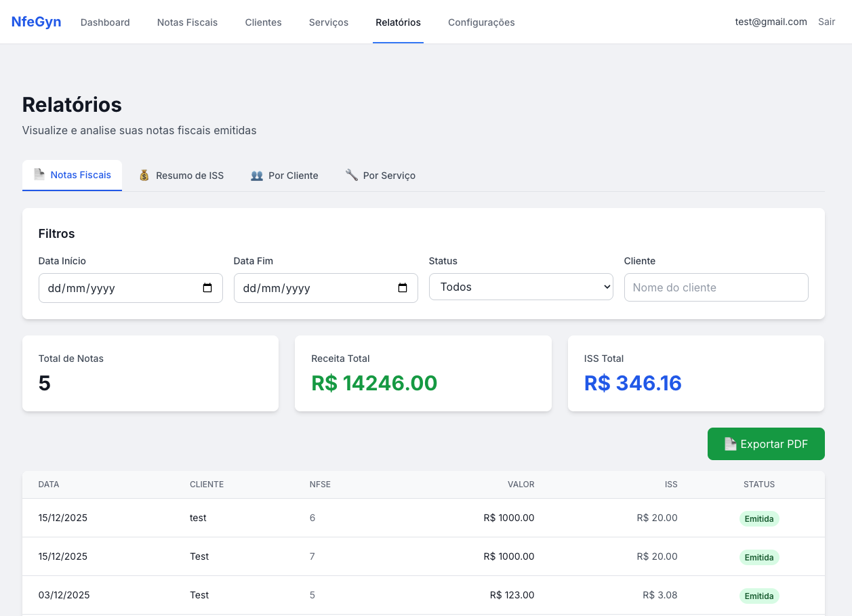Open the Status dropdown showing Todos
Image resolution: width=852 pixels, height=616 pixels.
pos(521,287)
